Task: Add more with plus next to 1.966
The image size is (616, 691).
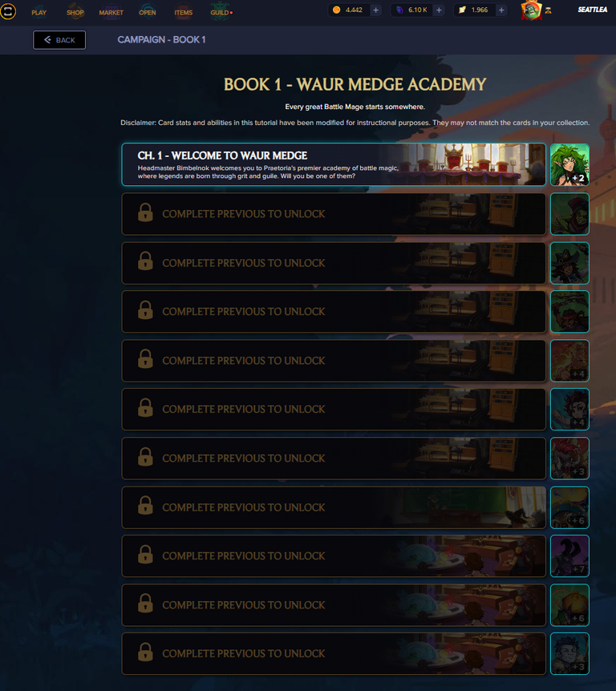Action: pos(501,10)
